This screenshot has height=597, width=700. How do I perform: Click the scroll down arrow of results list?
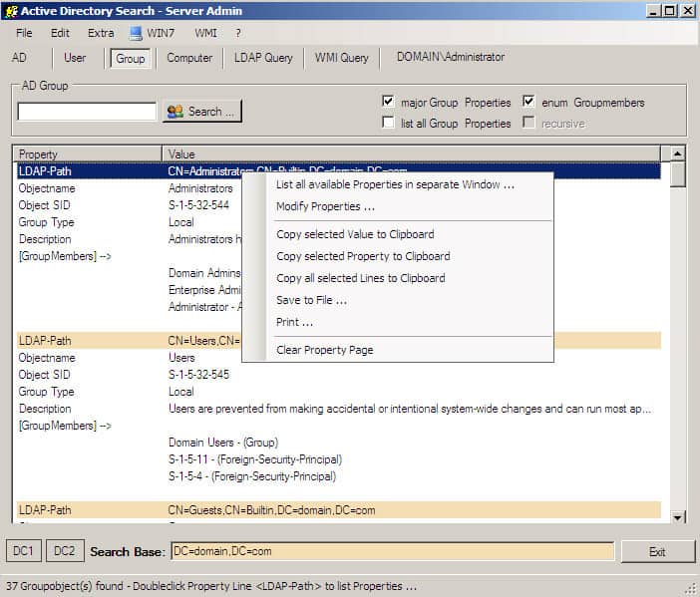pos(678,516)
